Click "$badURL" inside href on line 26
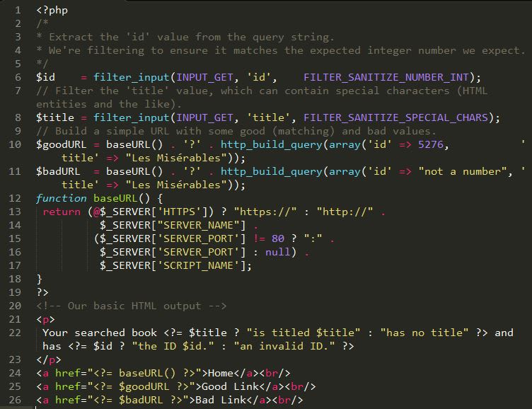The image size is (532, 409). pyautogui.click(x=141, y=401)
